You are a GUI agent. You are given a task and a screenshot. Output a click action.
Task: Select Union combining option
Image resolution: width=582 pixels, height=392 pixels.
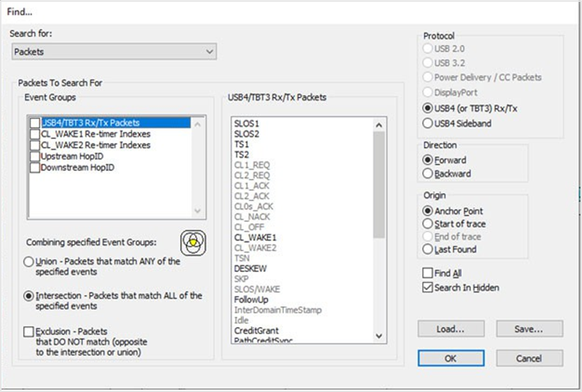click(x=28, y=262)
